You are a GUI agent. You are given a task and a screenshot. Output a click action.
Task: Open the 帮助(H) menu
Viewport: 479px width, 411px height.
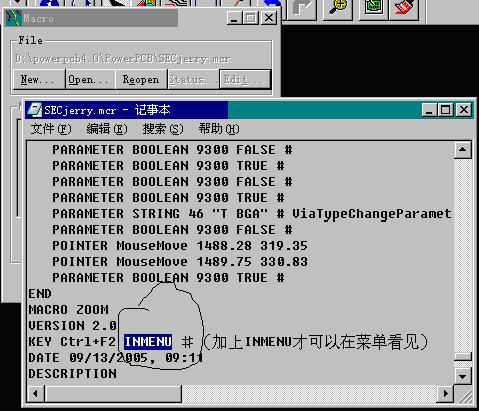pyautogui.click(x=219, y=129)
